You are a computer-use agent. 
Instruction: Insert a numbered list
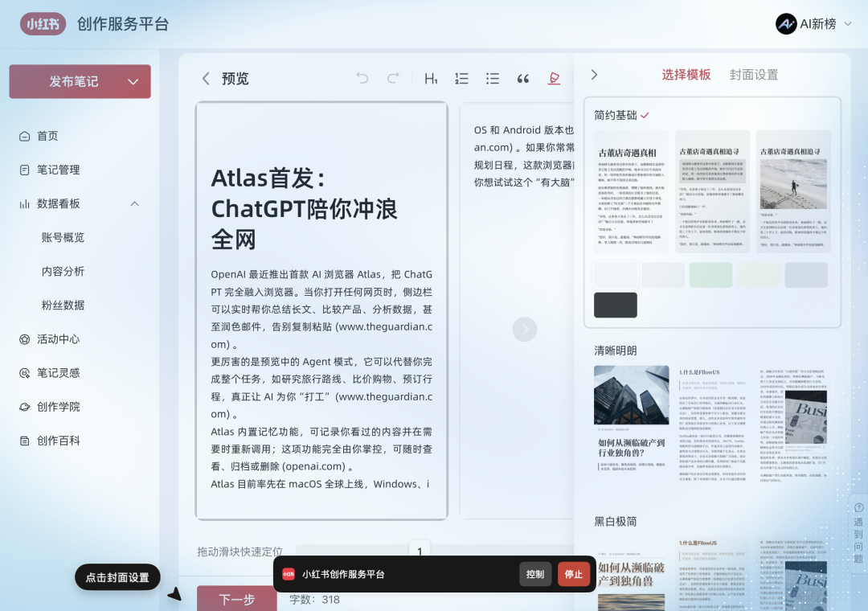click(461, 78)
